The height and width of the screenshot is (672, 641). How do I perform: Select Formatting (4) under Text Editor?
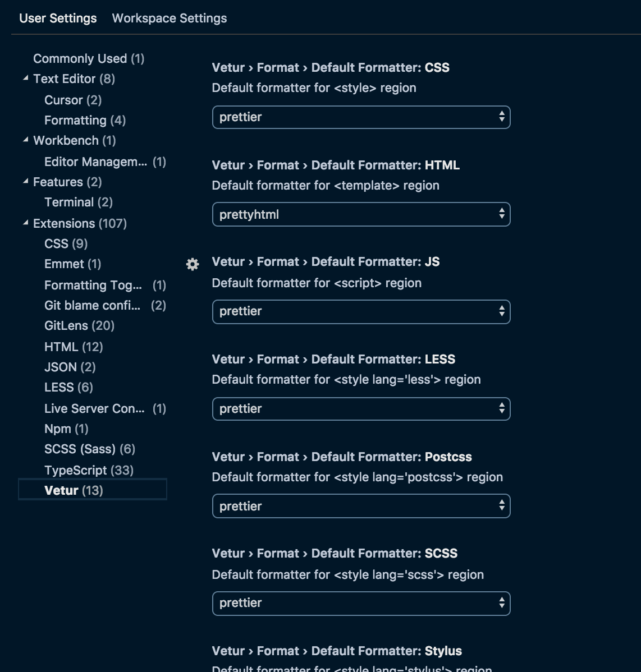tap(85, 121)
